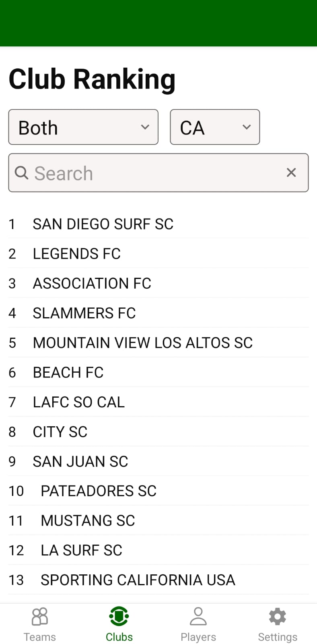Open Sporting California USA club
Viewport: 317px width, 644px height.
[x=138, y=580]
